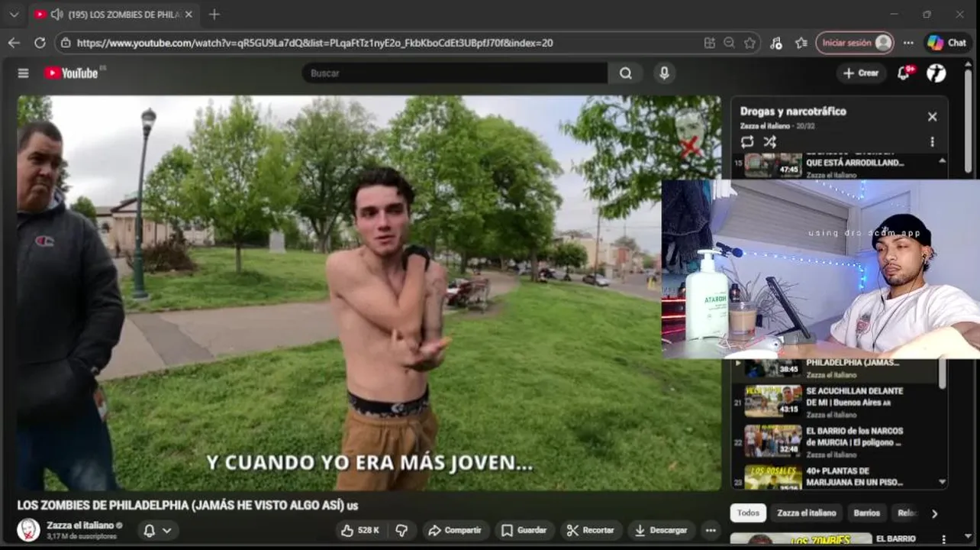The image size is (980, 550).
Task: Open subscription notification bell dropdown
Action: click(x=158, y=530)
